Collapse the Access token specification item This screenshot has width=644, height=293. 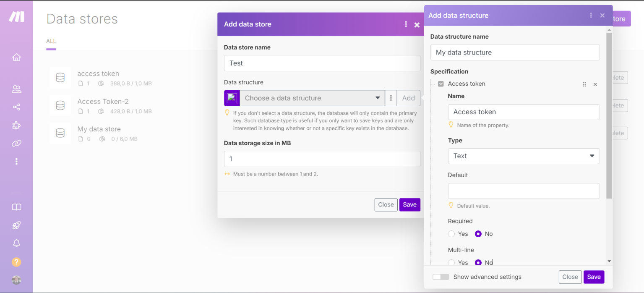coord(441,84)
